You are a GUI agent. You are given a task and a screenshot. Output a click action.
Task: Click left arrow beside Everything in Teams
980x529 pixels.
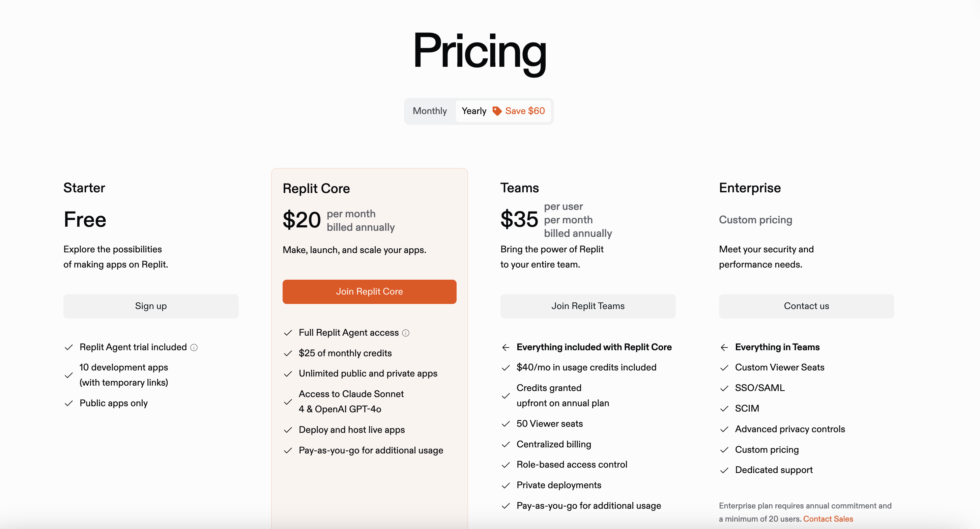point(724,347)
